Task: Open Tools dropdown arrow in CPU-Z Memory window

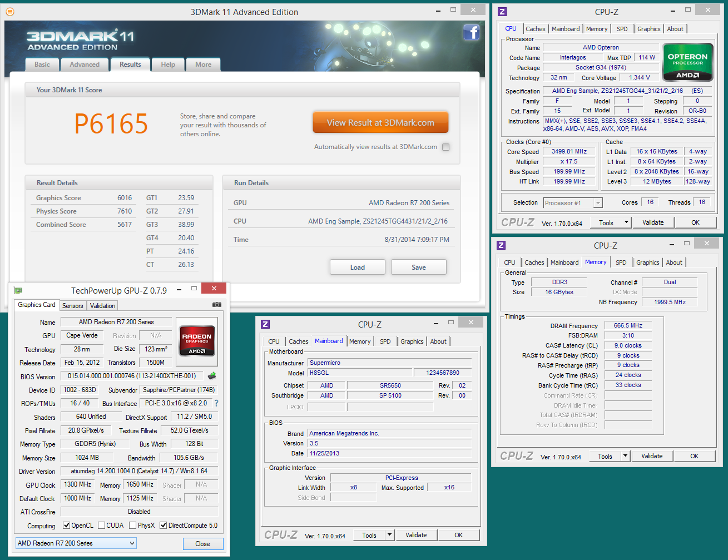Action: click(x=625, y=456)
